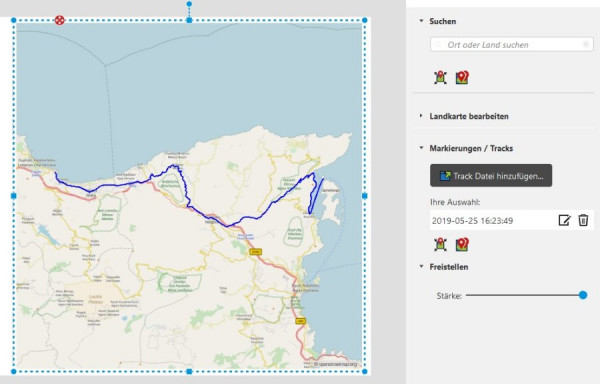Focus the Ort oder Land suchen field
This screenshot has height=384, width=600.
pyautogui.click(x=512, y=44)
